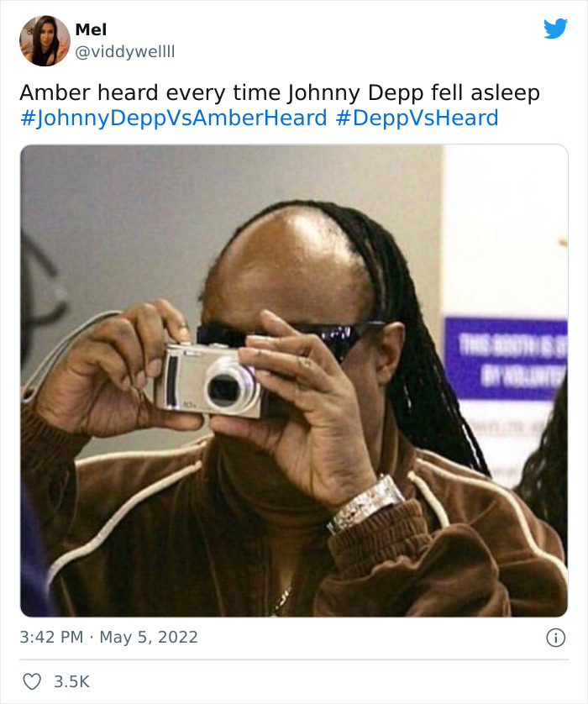Viewport: 588px width, 704px height.
Task: Click the May 5, 2022 date
Action: (x=149, y=637)
